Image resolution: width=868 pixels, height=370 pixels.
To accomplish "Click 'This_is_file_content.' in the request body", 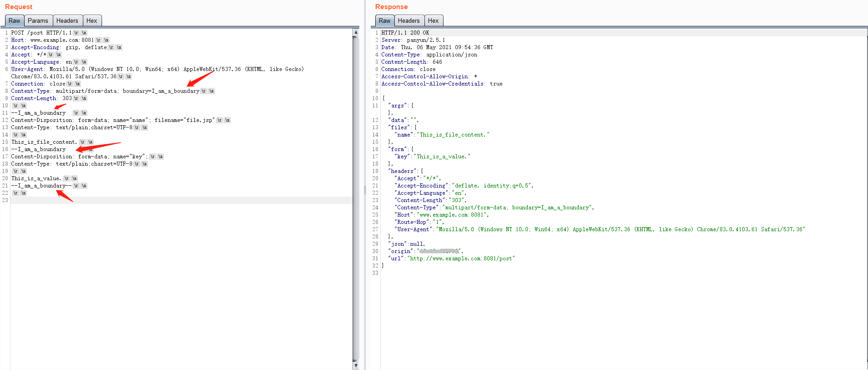I will click(x=44, y=142).
